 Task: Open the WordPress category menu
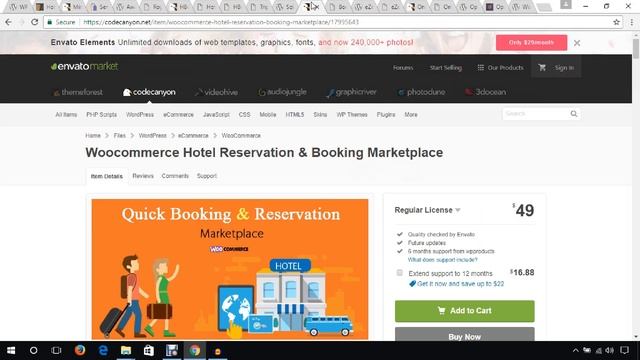point(140,115)
